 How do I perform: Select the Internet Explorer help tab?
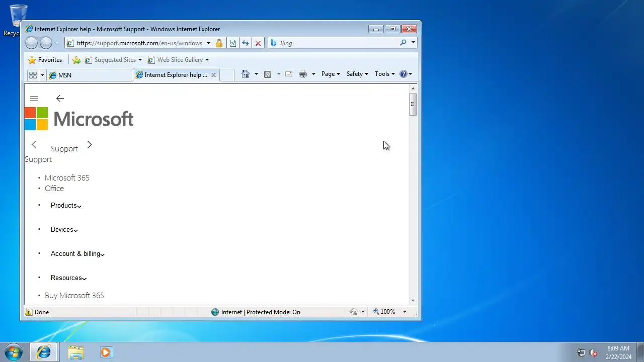coord(173,75)
